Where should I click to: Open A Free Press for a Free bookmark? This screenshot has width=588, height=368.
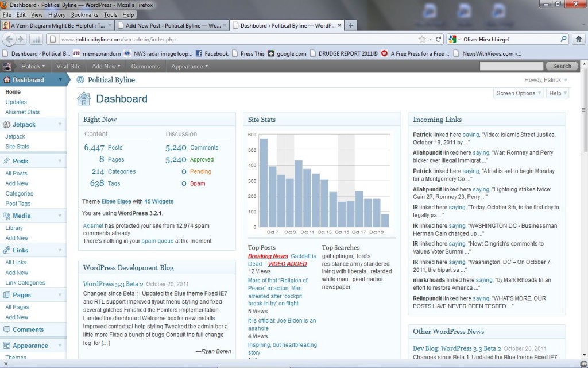[415, 53]
